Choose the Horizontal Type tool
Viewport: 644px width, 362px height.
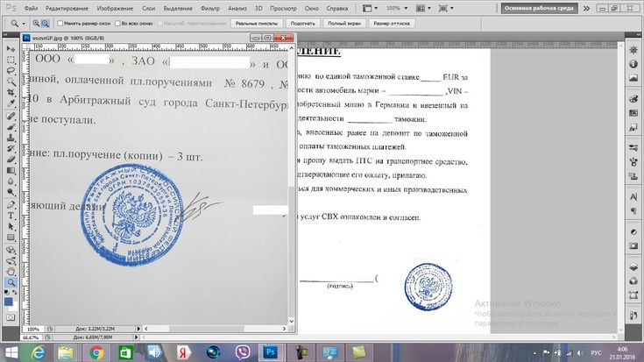pyautogui.click(x=11, y=216)
